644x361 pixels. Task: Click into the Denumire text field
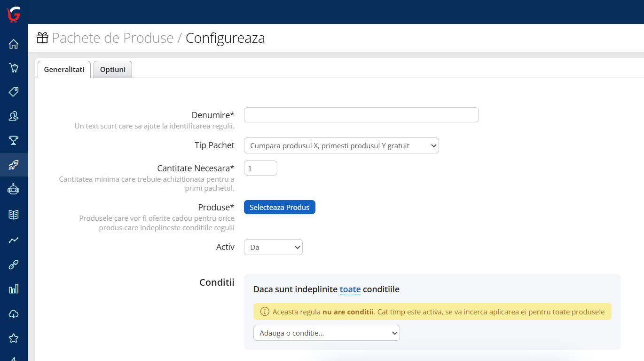click(x=361, y=115)
